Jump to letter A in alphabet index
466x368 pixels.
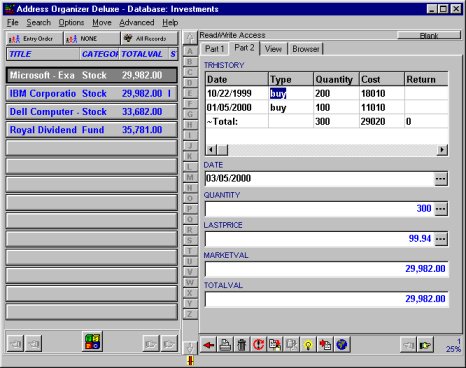(190, 51)
